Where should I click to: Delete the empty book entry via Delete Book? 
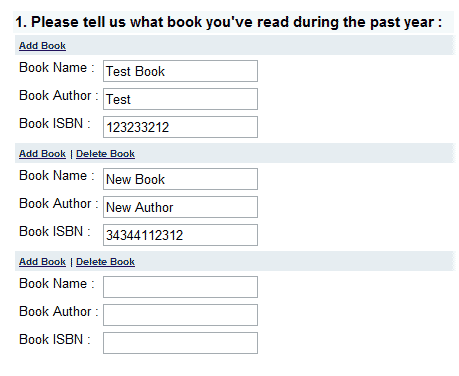point(105,262)
